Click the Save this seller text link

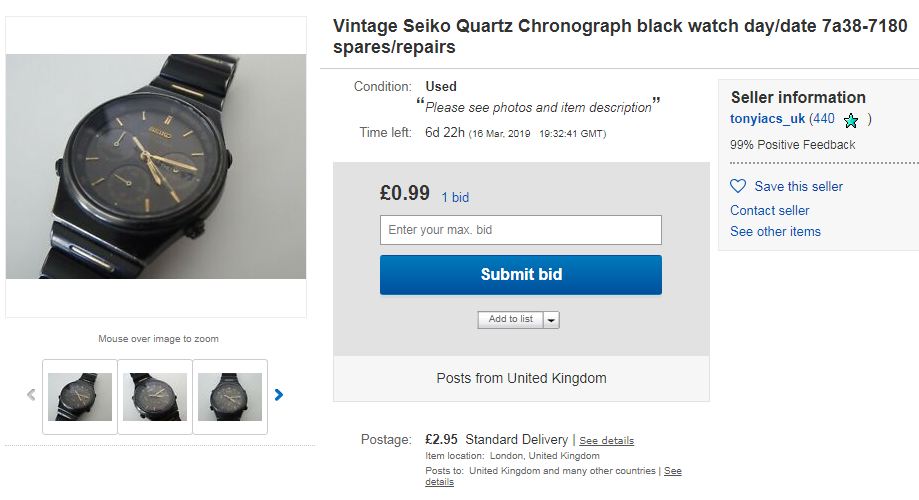798,186
